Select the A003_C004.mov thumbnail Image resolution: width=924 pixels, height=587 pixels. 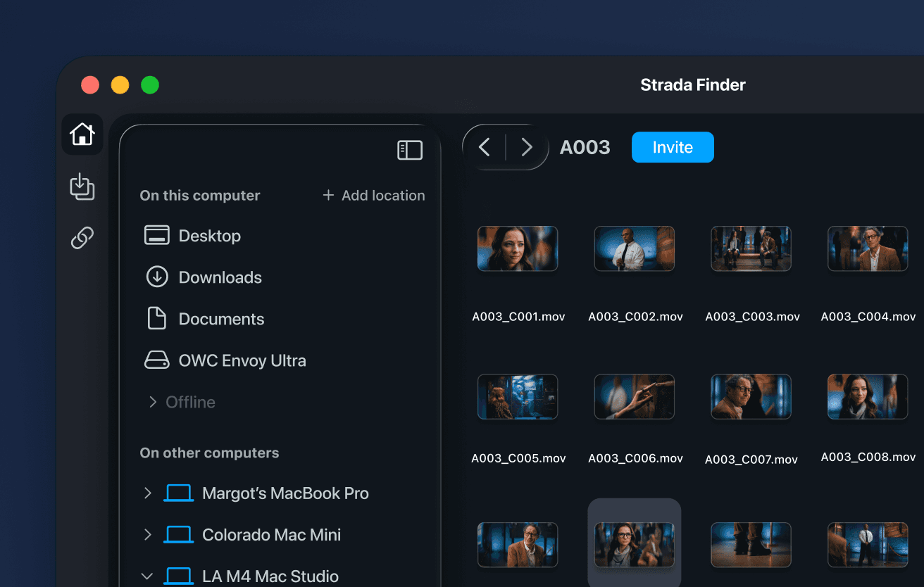[x=868, y=248]
